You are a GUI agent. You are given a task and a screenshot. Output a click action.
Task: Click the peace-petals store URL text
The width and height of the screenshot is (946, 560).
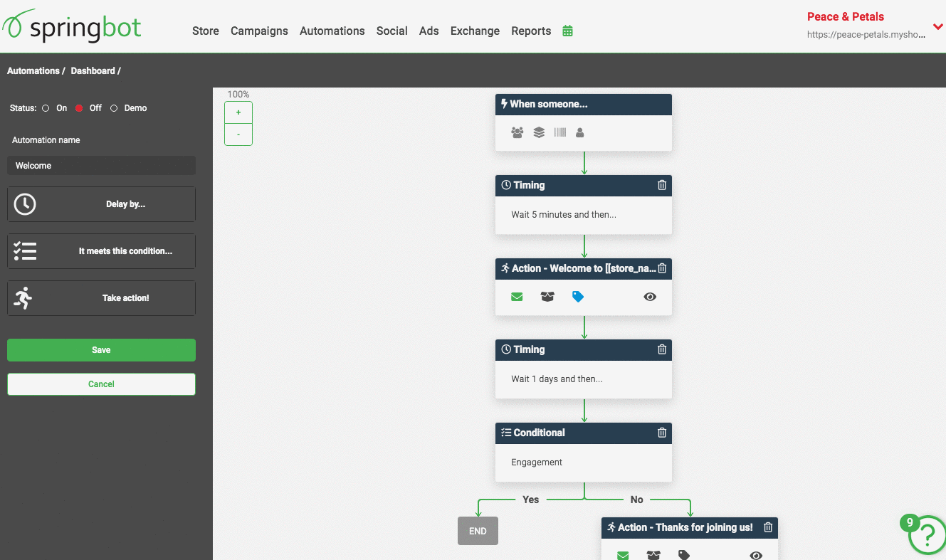[866, 35]
